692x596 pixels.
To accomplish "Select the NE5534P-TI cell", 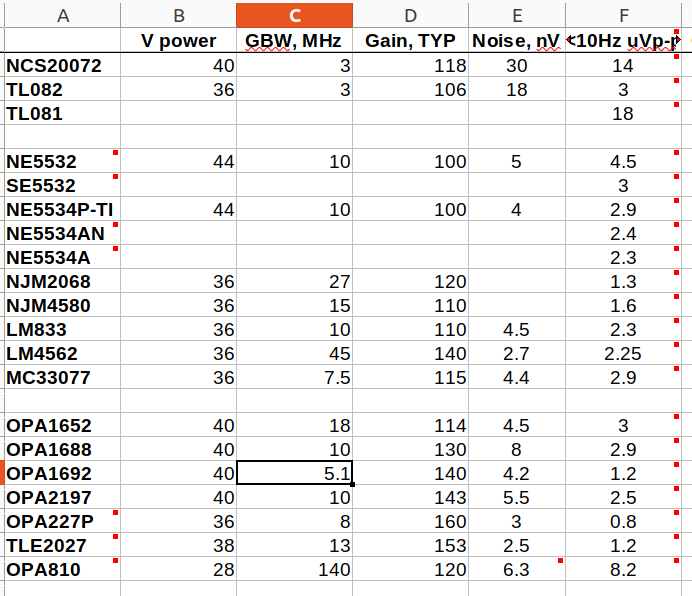I will click(x=63, y=209).
